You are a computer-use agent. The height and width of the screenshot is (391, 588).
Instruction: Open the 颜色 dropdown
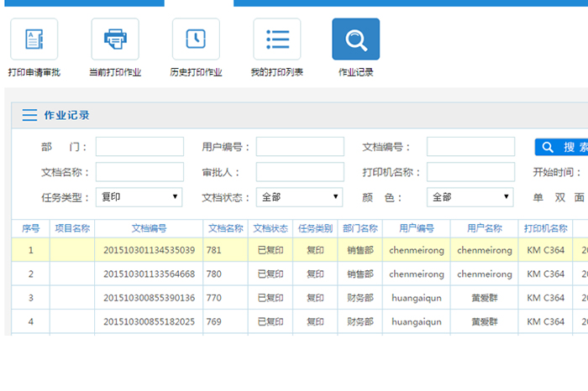click(470, 197)
